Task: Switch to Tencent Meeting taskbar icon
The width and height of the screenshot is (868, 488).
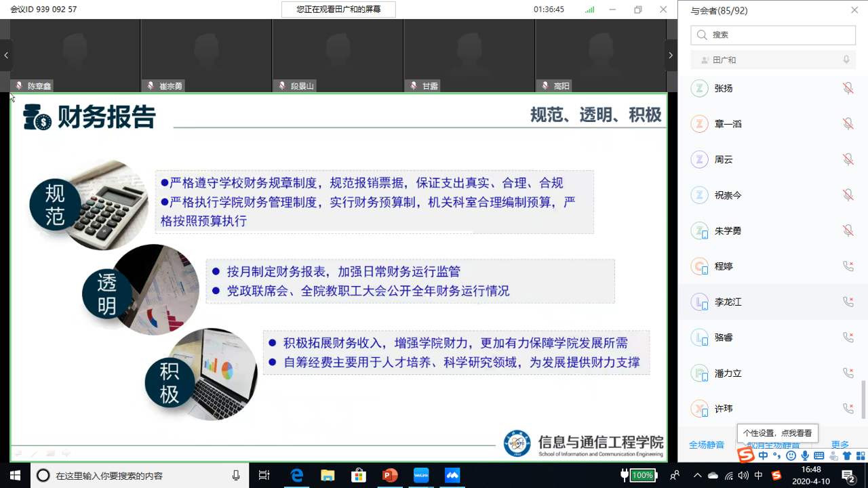Action: pyautogui.click(x=452, y=475)
